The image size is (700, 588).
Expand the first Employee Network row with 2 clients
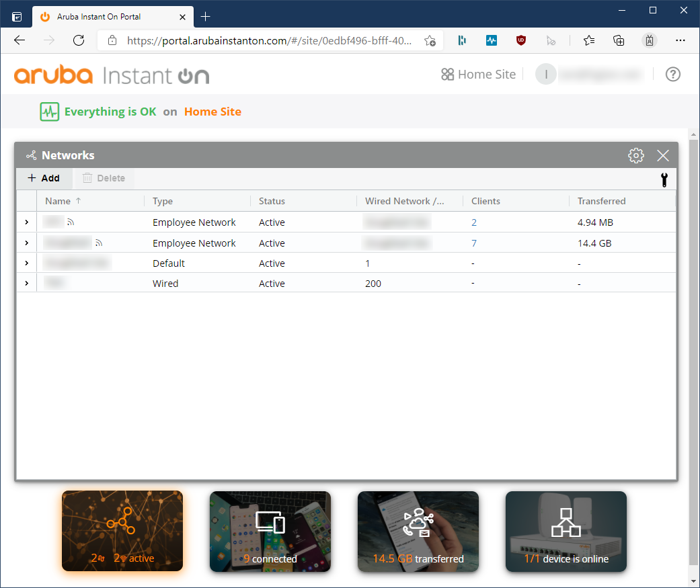pos(27,222)
